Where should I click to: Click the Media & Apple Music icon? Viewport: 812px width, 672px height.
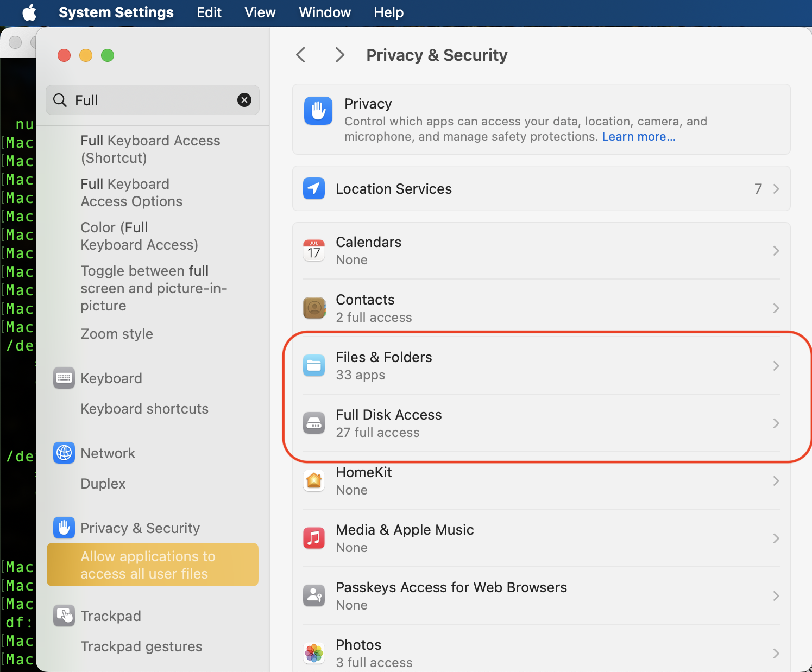pyautogui.click(x=314, y=538)
